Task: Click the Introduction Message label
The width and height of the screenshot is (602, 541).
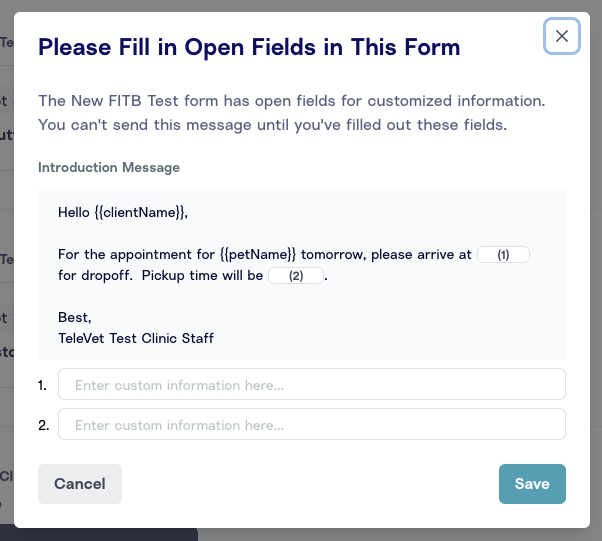Action: 109,167
